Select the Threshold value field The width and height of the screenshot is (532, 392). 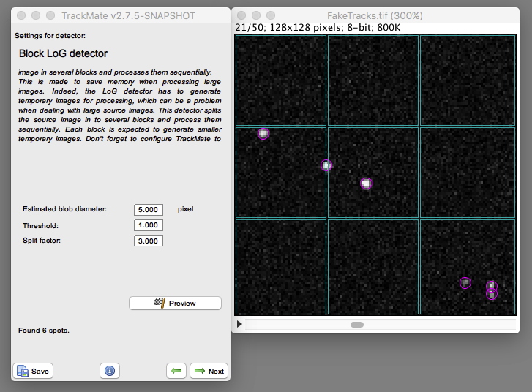(x=149, y=225)
